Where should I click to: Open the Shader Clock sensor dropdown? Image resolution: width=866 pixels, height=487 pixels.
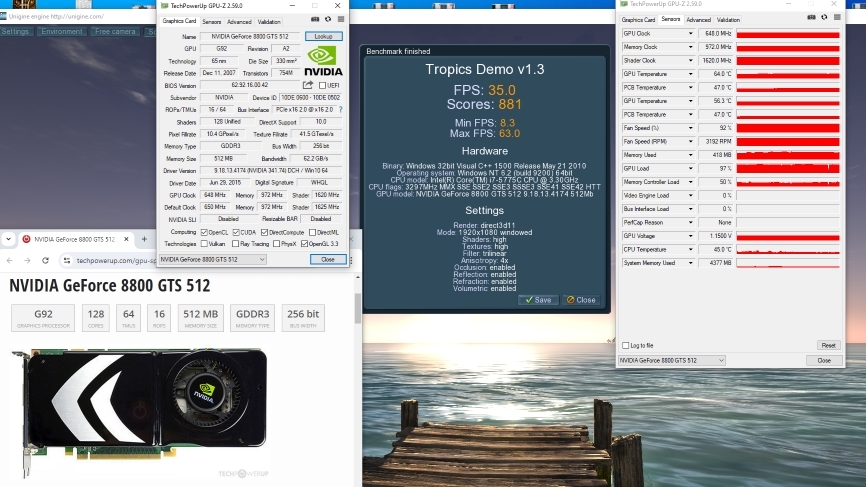690,61
